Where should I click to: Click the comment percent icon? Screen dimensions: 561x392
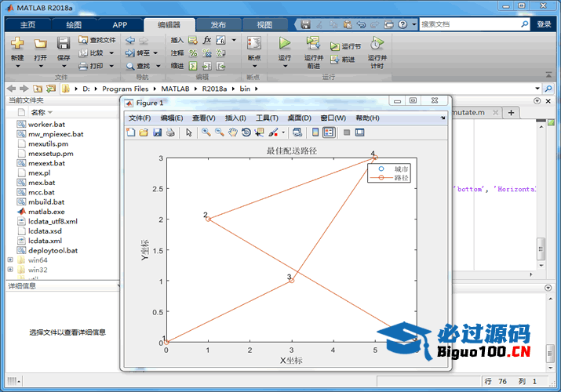tap(193, 53)
